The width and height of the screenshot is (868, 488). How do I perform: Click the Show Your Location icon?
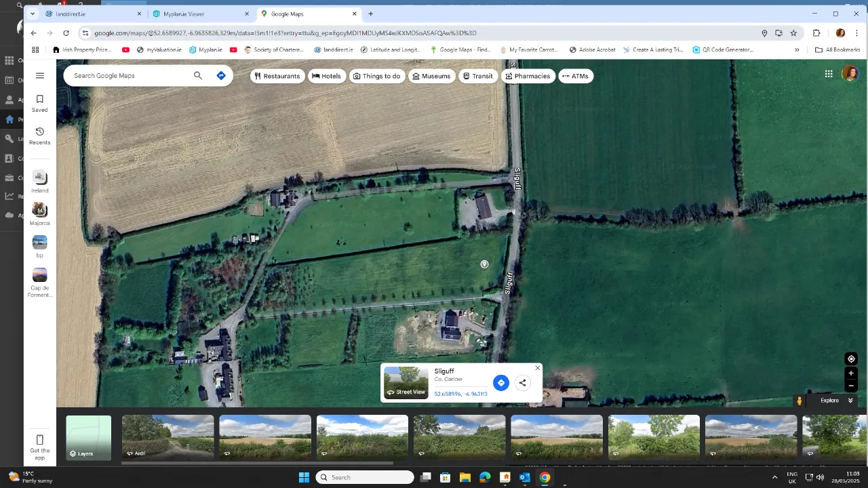(851, 359)
